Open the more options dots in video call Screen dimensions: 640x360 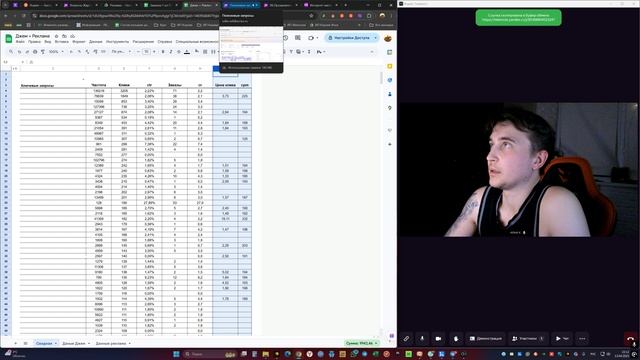pyautogui.click(x=582, y=338)
